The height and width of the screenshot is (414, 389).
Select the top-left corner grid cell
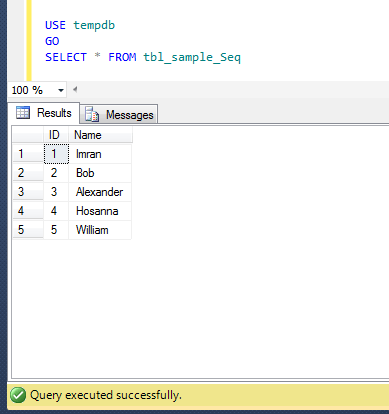tap(28, 135)
